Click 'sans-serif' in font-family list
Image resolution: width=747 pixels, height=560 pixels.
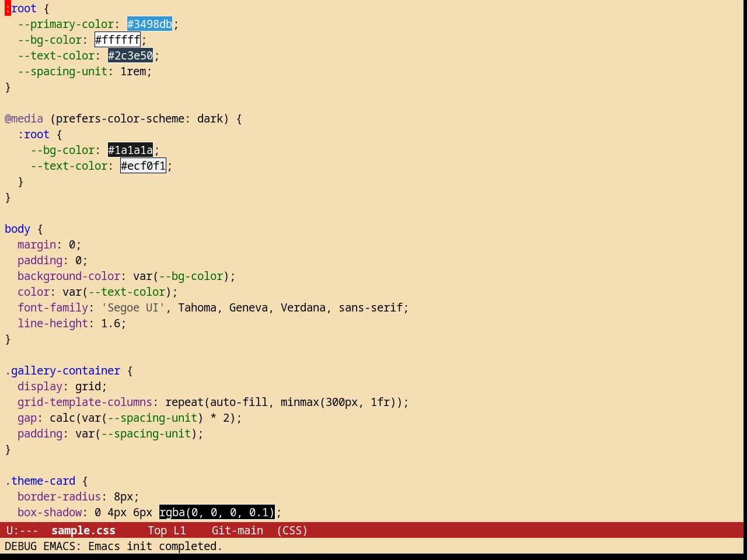click(371, 307)
